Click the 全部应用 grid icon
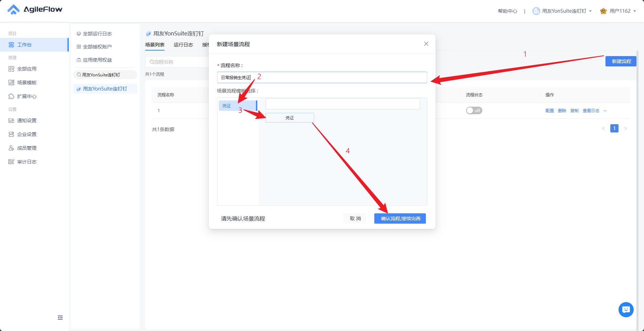 11,69
